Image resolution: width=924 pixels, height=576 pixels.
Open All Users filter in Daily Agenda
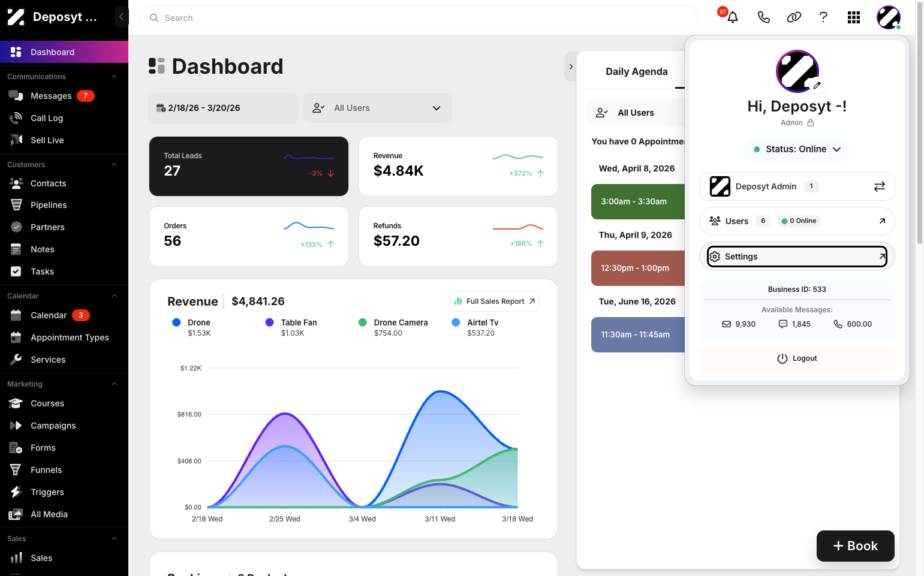(636, 113)
